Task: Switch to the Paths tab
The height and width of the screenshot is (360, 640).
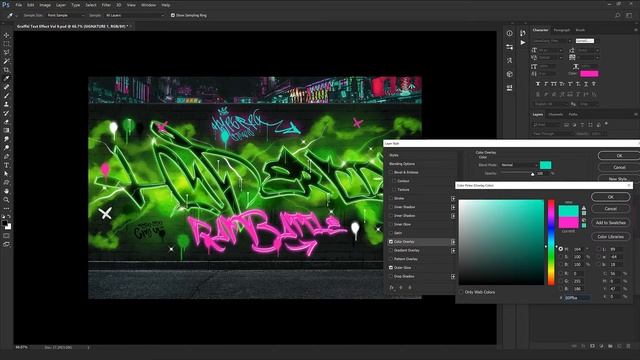Action: click(x=573, y=115)
